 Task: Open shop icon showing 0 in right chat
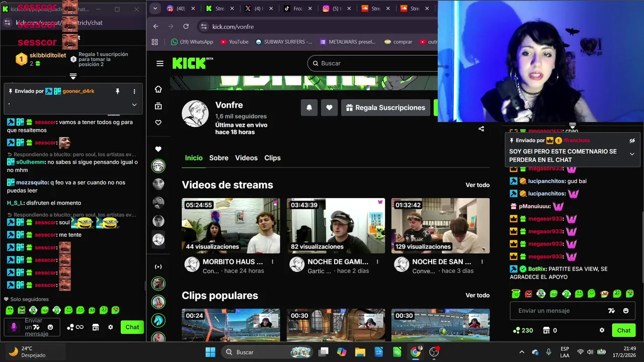[x=549, y=330]
